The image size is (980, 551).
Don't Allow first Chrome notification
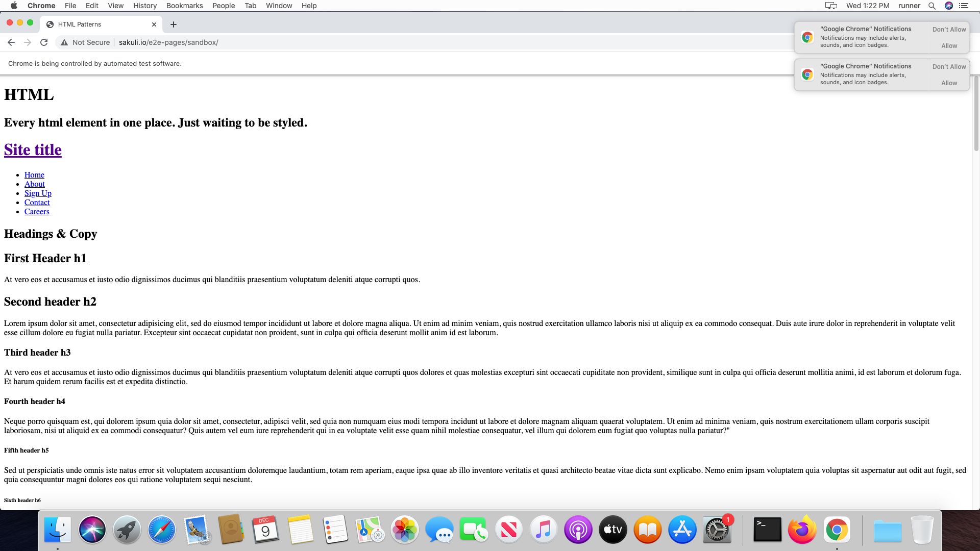coord(949,28)
